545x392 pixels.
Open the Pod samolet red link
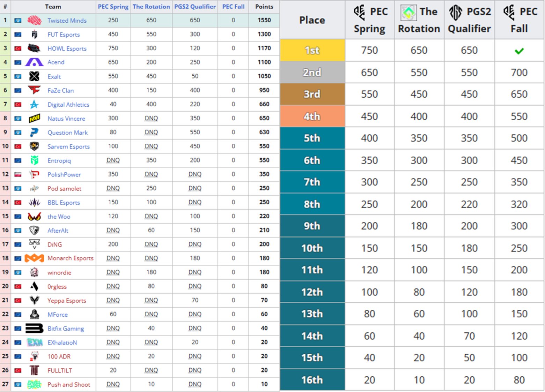(x=64, y=188)
